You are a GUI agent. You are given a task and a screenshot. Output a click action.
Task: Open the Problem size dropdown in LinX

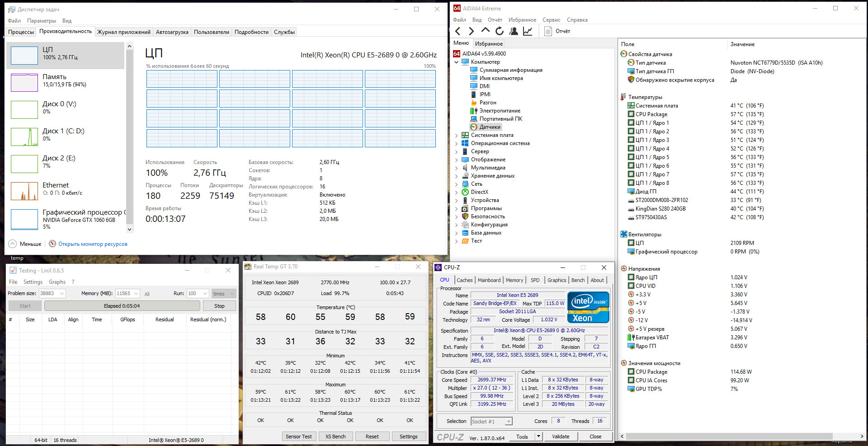tap(62, 294)
